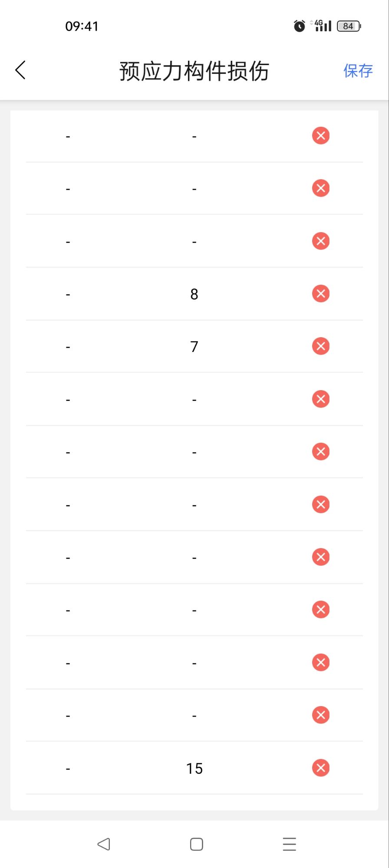Select the middle cell showing 15

[x=194, y=769]
